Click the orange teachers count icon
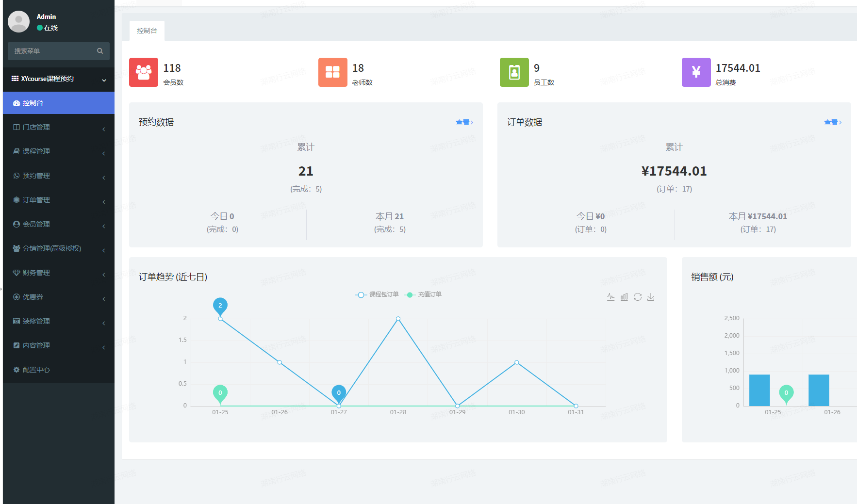The width and height of the screenshot is (857, 504). pos(332,72)
